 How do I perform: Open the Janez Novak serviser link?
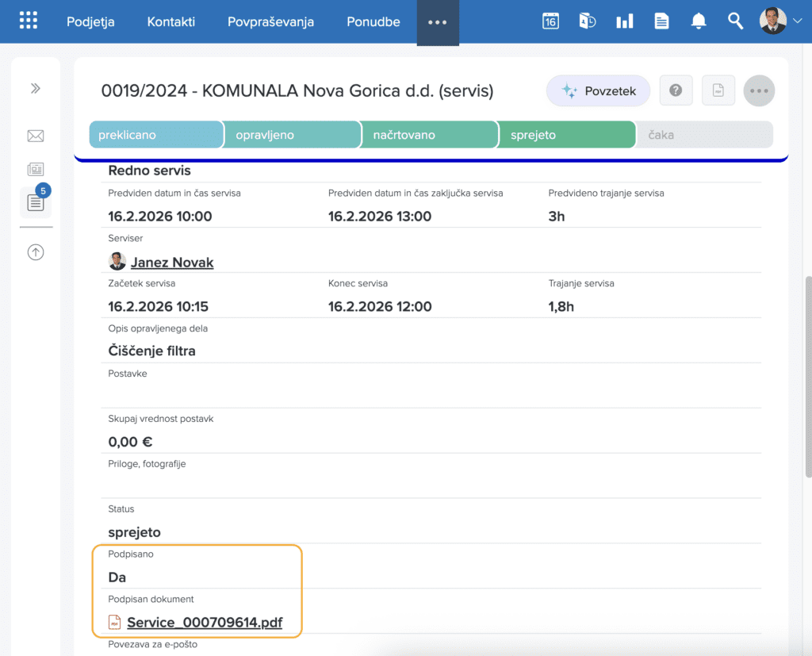click(x=171, y=262)
